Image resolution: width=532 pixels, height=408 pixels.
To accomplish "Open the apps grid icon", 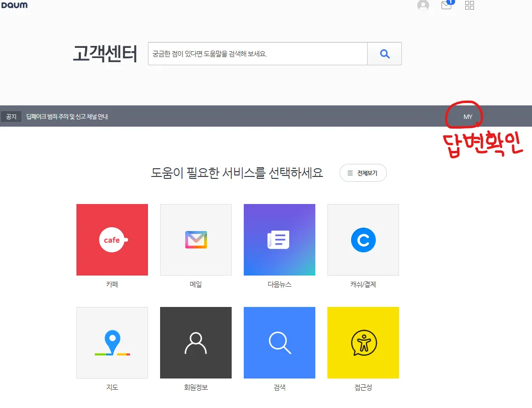I will pyautogui.click(x=469, y=6).
